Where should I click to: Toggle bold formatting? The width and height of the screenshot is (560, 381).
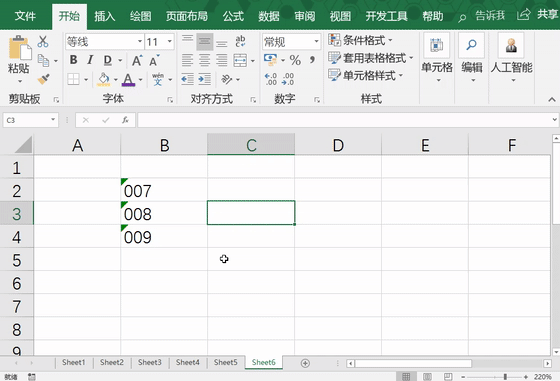tap(74, 60)
